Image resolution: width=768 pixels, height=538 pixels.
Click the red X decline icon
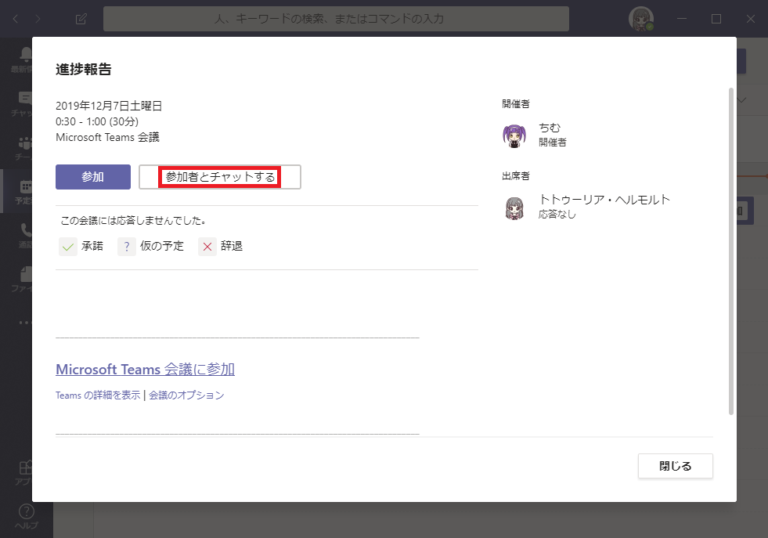[207, 246]
